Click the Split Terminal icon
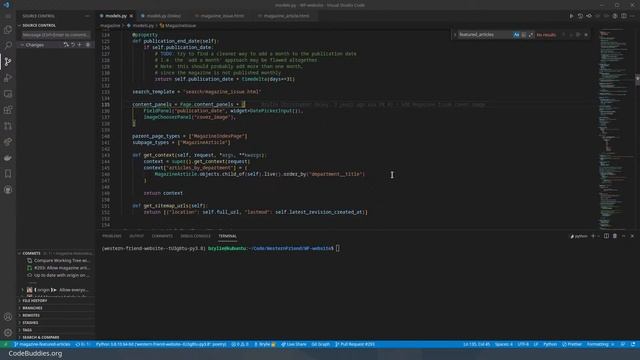Image resolution: width=640 pixels, height=360 pixels. tap(606, 236)
